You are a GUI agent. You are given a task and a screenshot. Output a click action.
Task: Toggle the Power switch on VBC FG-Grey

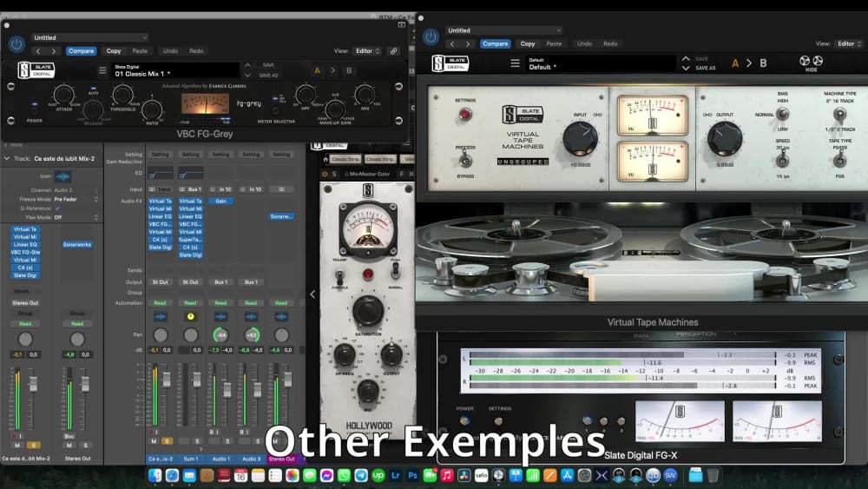pos(35,111)
